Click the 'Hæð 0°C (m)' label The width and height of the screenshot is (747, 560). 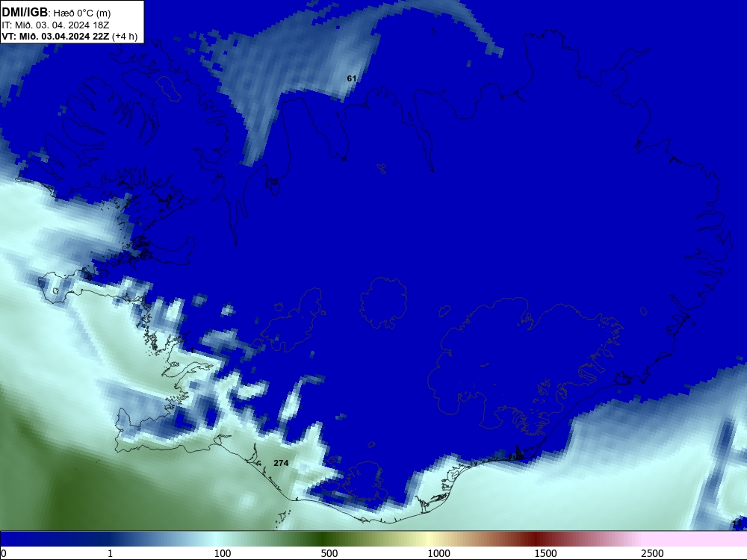(x=81, y=13)
